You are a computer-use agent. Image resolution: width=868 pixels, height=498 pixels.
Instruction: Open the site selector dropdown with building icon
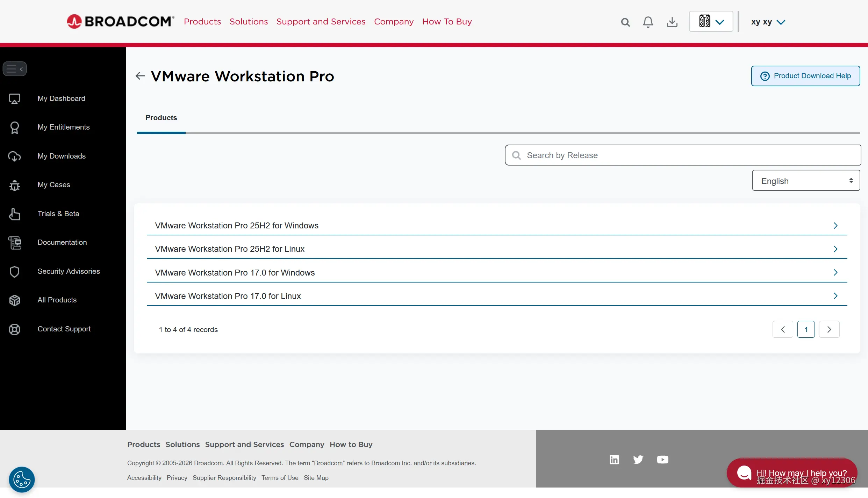coord(711,22)
